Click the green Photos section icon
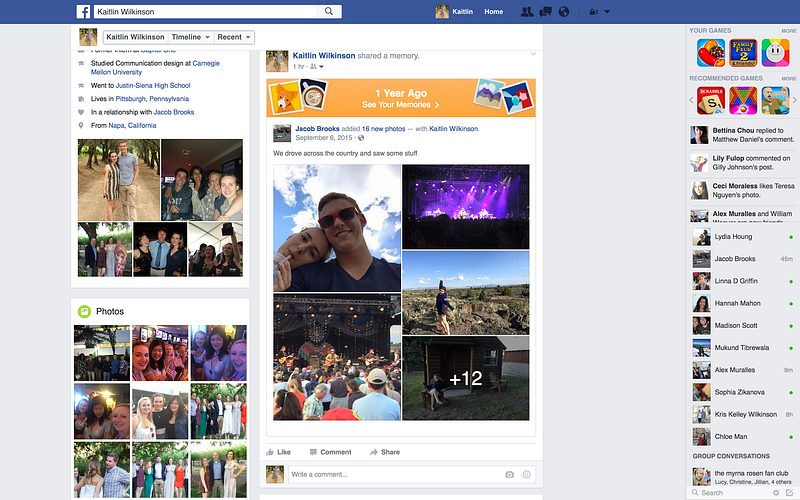The width and height of the screenshot is (800, 500). [x=84, y=311]
